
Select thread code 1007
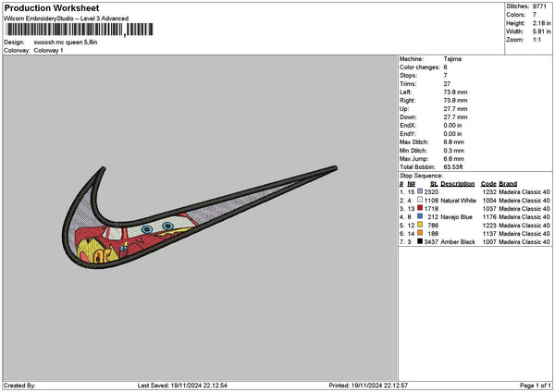489,242
